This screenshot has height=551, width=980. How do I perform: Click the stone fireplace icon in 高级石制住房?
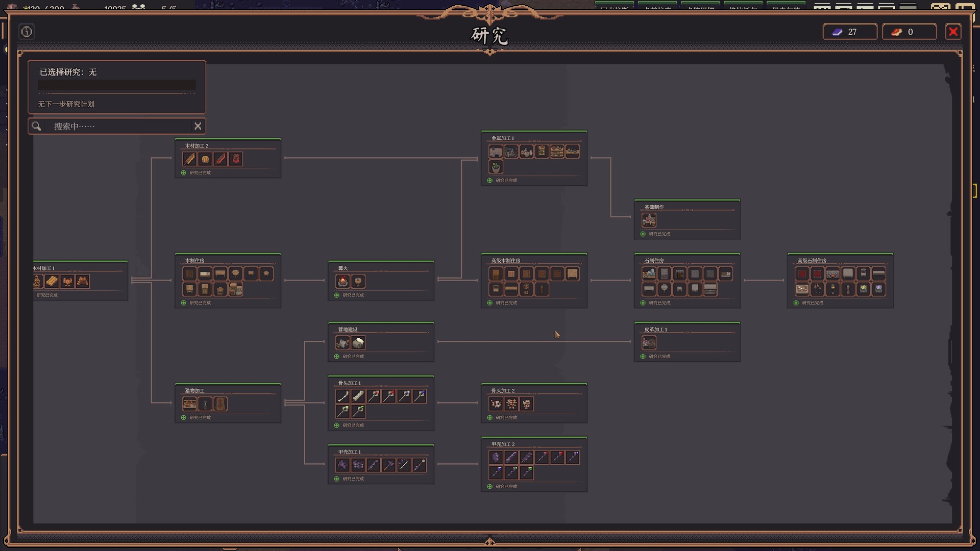click(832, 273)
